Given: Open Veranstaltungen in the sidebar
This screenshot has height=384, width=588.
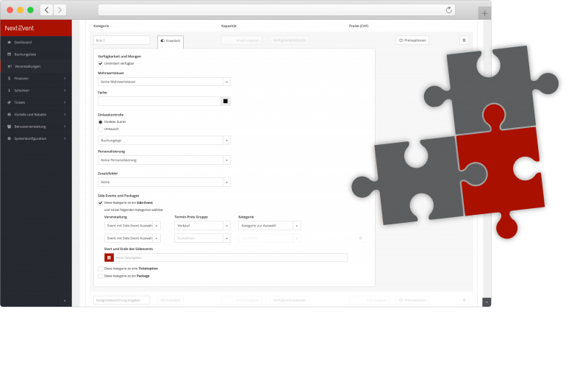Looking at the screenshot, I should click(x=27, y=66).
